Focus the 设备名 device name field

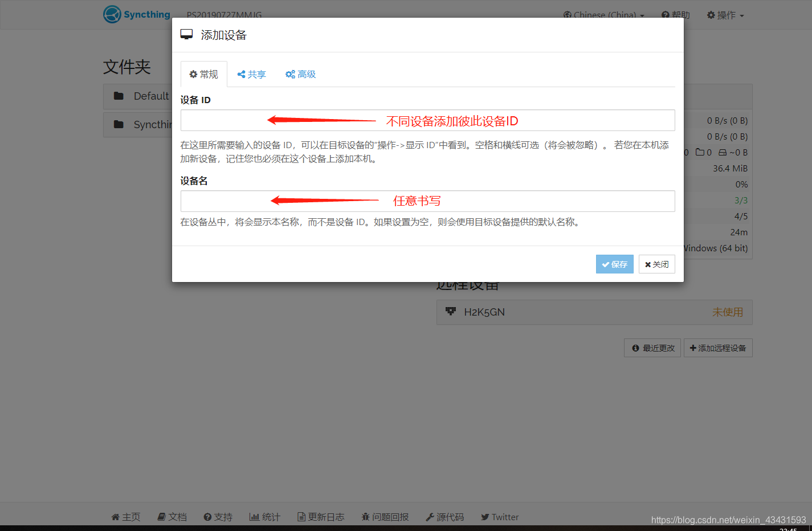tap(428, 201)
